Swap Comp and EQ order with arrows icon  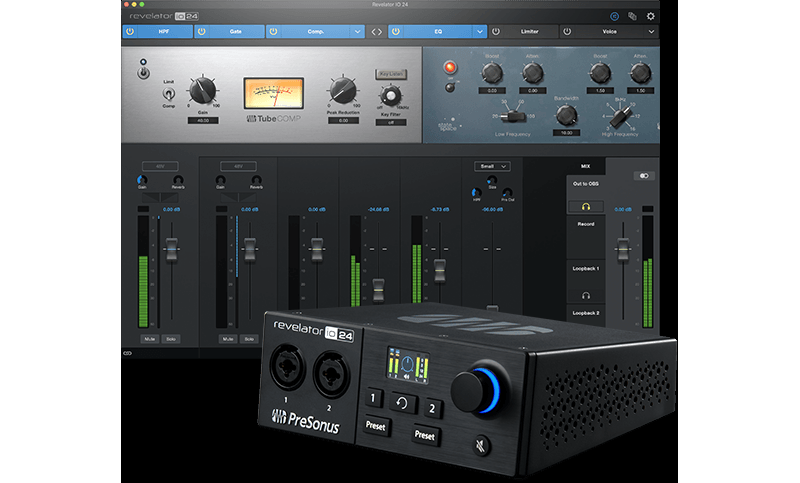point(377,32)
